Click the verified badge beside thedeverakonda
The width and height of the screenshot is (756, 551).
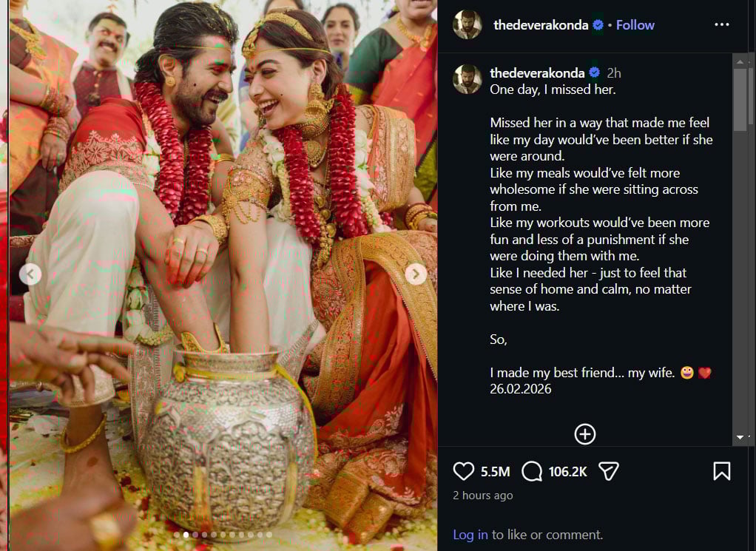pyautogui.click(x=597, y=24)
